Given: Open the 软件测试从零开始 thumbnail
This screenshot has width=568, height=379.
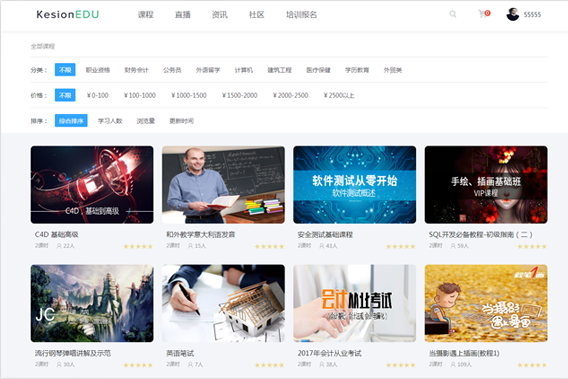Looking at the screenshot, I should (355, 184).
